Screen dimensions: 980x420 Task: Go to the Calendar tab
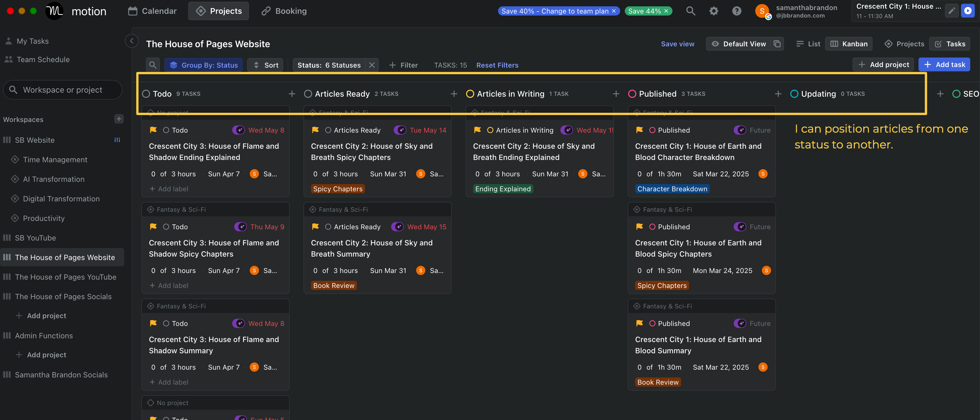[x=152, y=11]
